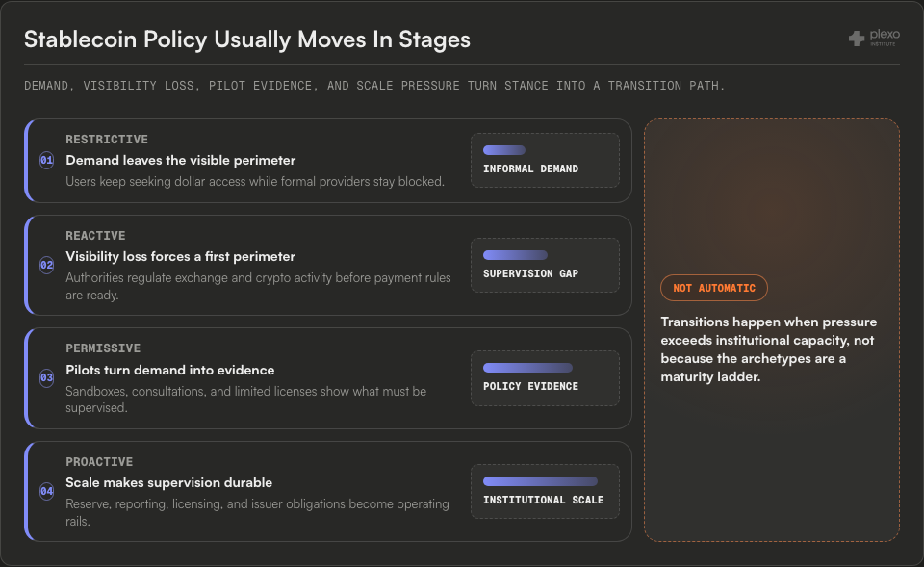Viewport: 924px width, 567px height.
Task: Click the Institutional Scale progress bar
Action: tap(540, 481)
